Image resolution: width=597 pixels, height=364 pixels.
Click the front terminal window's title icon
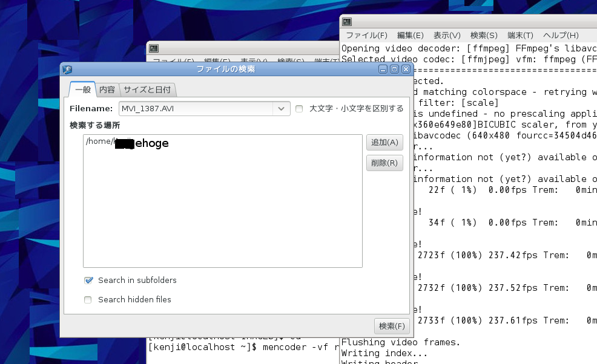348,22
